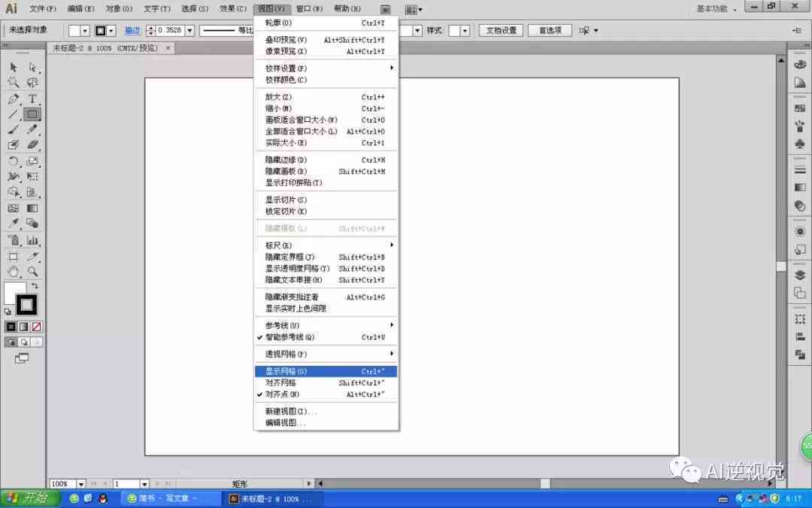Toggle 显示透明度网格(Y) transparency grid
This screenshot has width=812, height=508.
tap(326, 269)
